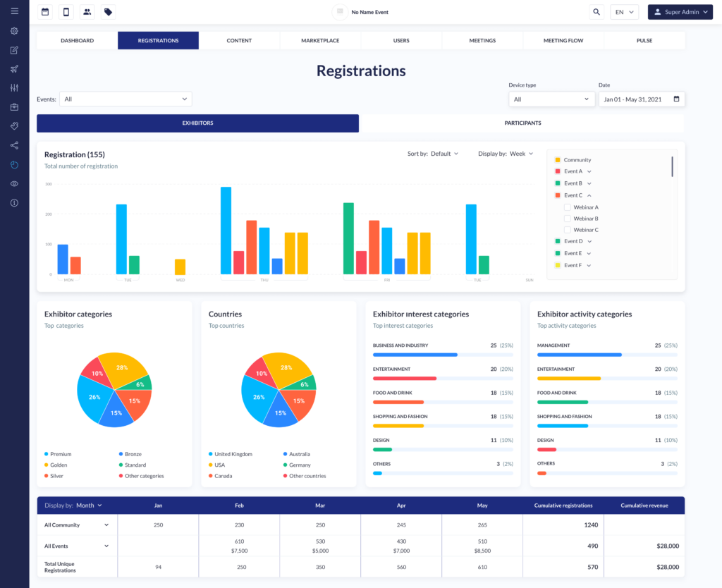Switch to the Meeting Flow tab
The height and width of the screenshot is (588, 722).
(x=563, y=40)
